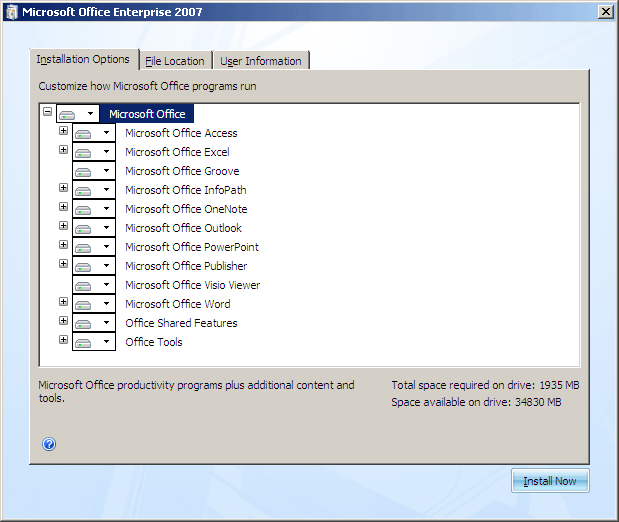Select Microsoft Office Excel in the tree
Image resolution: width=619 pixels, height=522 pixels.
point(177,152)
